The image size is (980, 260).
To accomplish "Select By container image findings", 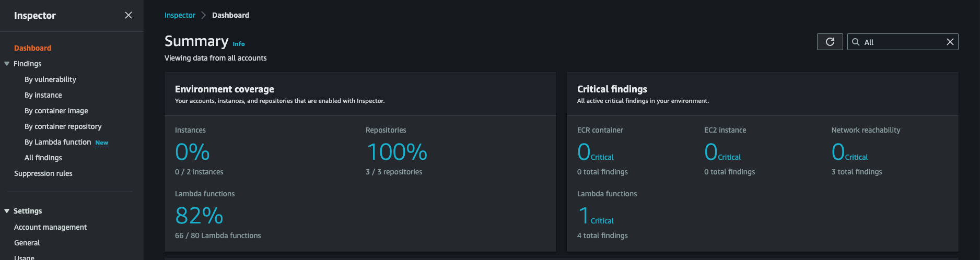I will [x=56, y=111].
